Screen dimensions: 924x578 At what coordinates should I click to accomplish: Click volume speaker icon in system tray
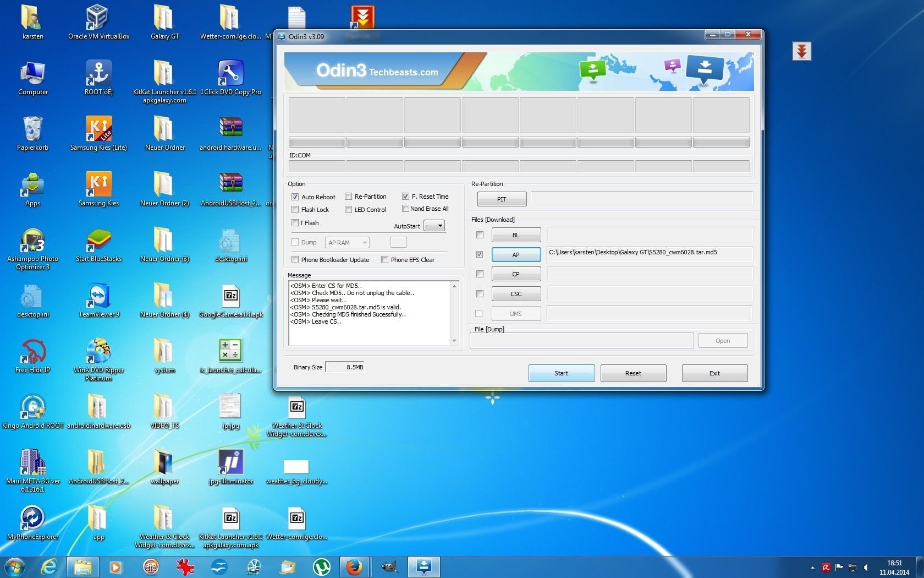pyautogui.click(x=866, y=568)
